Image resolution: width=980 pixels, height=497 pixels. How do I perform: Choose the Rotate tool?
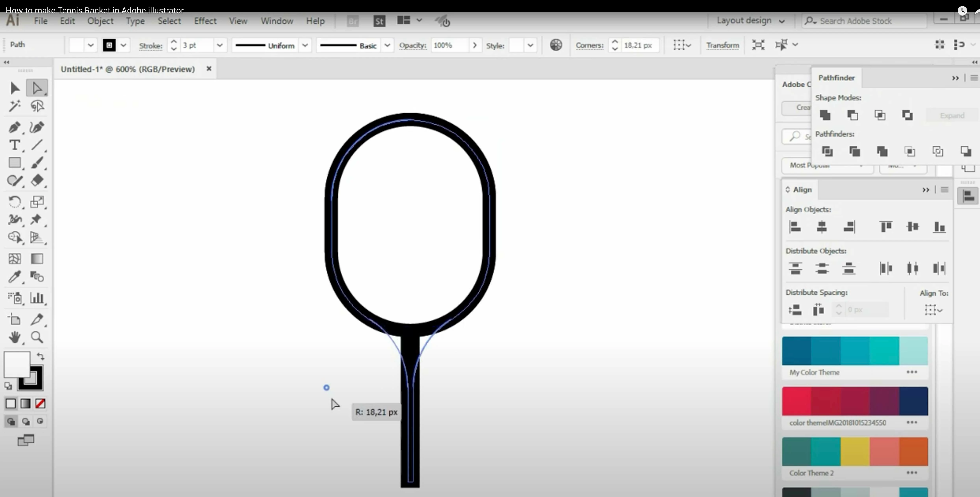coord(14,202)
